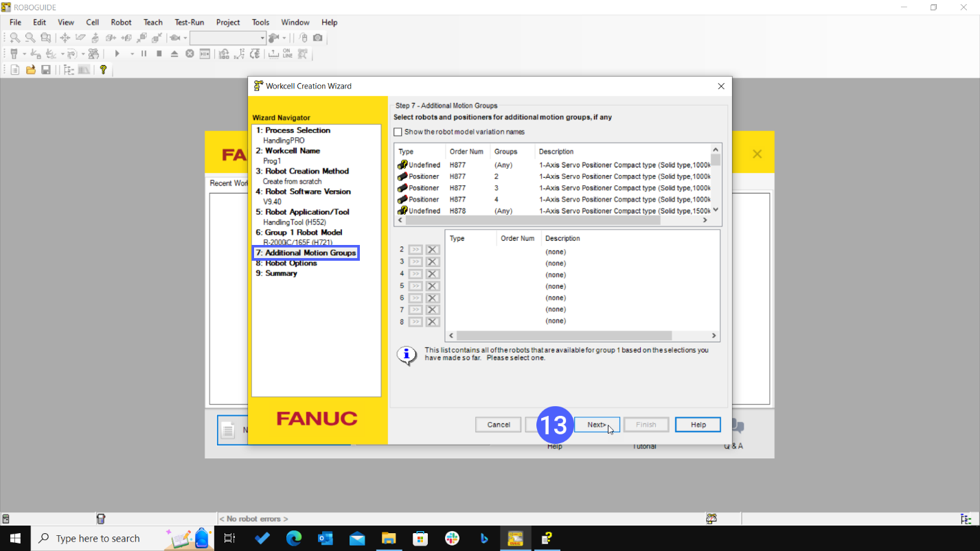980x551 pixels.
Task: Run the simulation with the play icon
Action: pos(117,54)
